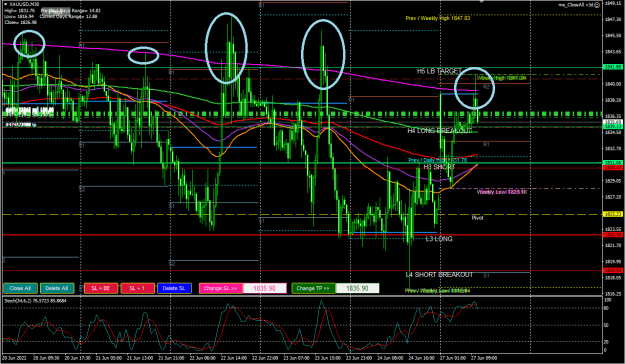The width and height of the screenshot is (625, 364).
Task: Click the blue Delete SL button
Action: click(x=174, y=288)
